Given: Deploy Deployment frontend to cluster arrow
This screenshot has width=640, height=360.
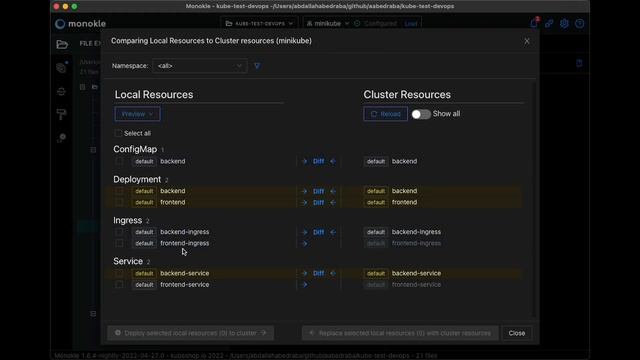Looking at the screenshot, I should click(304, 203).
